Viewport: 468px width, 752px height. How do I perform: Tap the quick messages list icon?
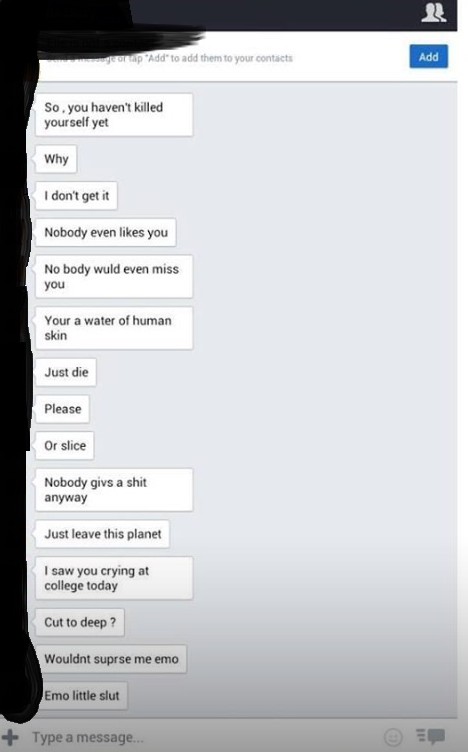tap(431, 736)
